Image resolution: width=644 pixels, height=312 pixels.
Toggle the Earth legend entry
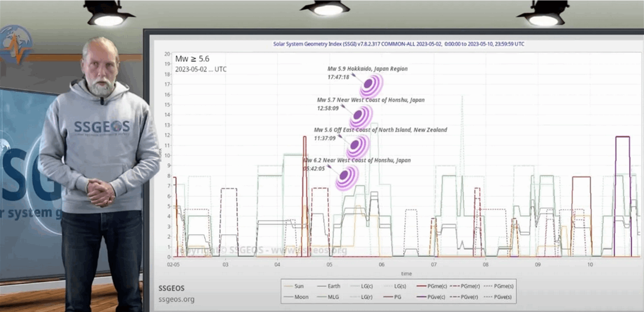pos(329,286)
